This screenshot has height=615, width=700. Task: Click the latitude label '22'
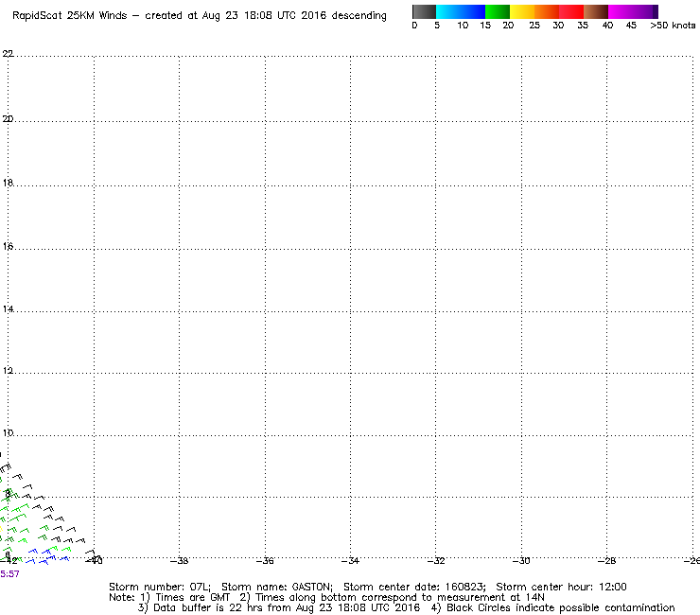(8, 54)
